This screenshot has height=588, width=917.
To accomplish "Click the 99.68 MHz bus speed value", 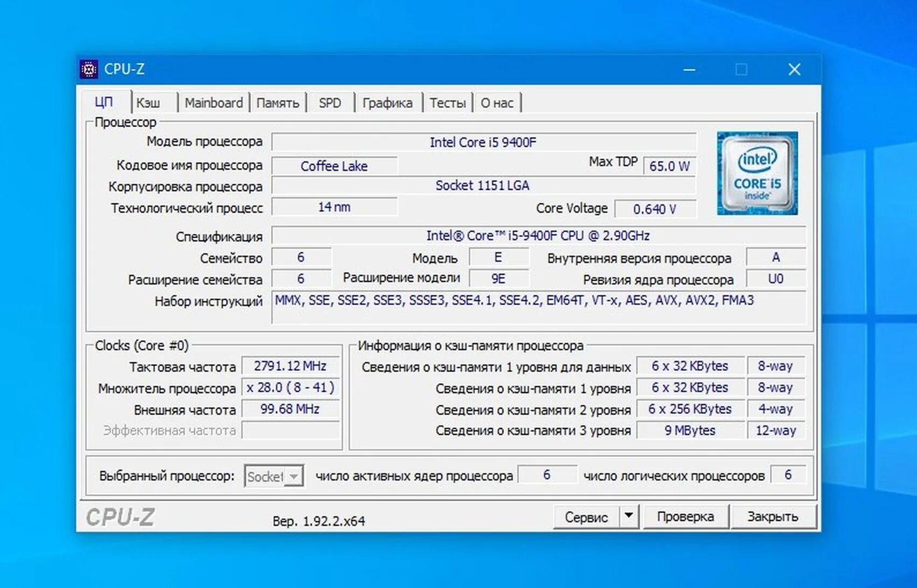I will coord(290,409).
